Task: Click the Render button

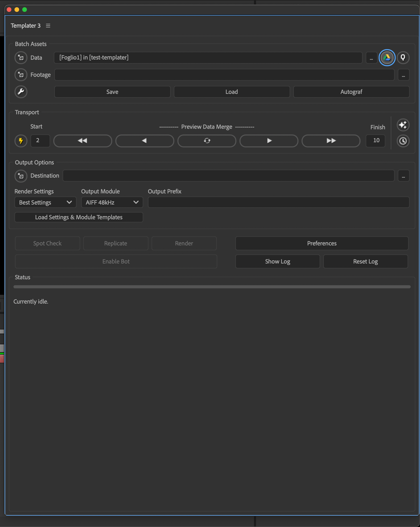Action: coord(184,243)
